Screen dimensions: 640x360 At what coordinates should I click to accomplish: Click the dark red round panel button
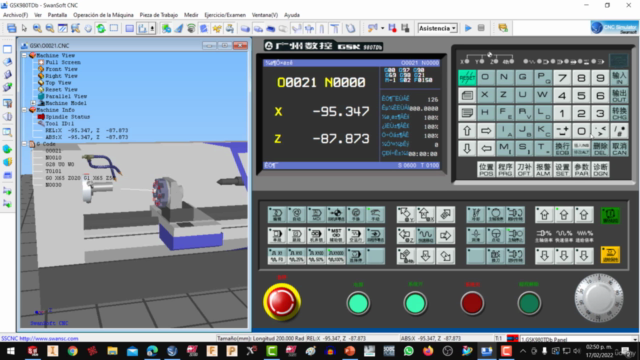click(472, 303)
